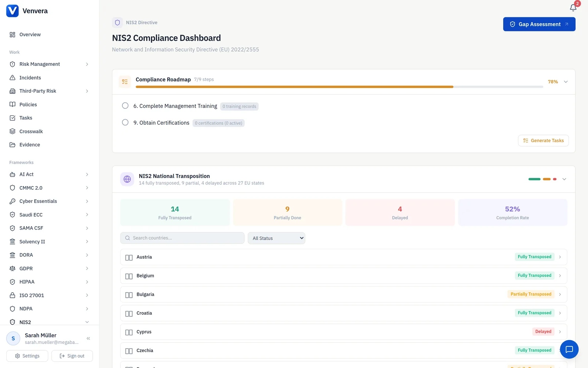Expand Risk Management submenu chevron
This screenshot has width=588, height=368.
(87, 64)
